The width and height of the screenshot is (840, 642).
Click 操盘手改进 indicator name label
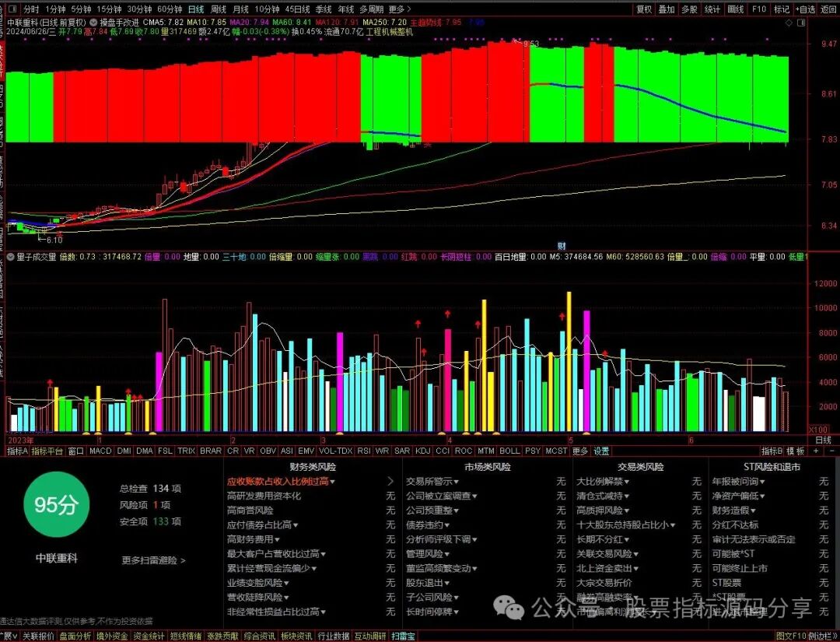[120, 23]
